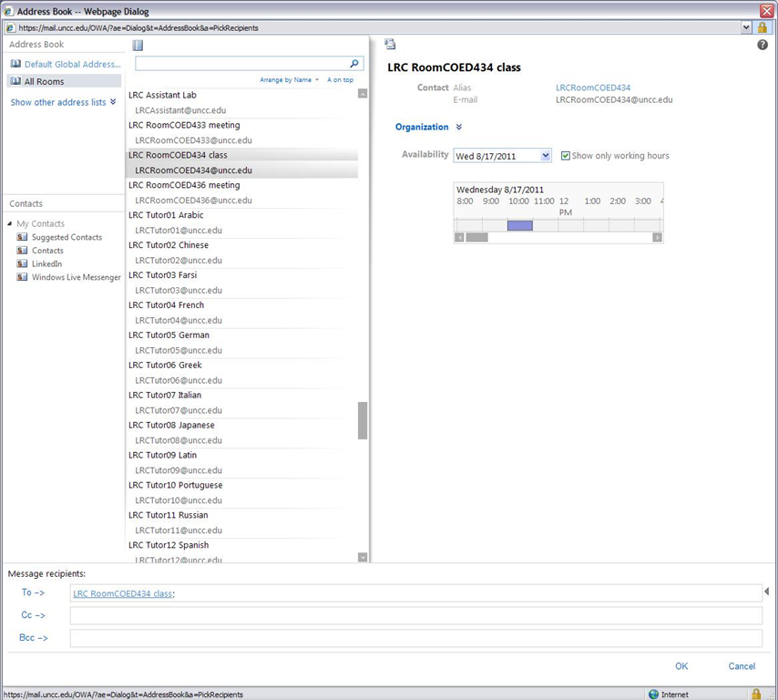Image resolution: width=778 pixels, height=700 pixels.
Task: Toggle Show only working hours checkbox
Action: pyautogui.click(x=566, y=156)
